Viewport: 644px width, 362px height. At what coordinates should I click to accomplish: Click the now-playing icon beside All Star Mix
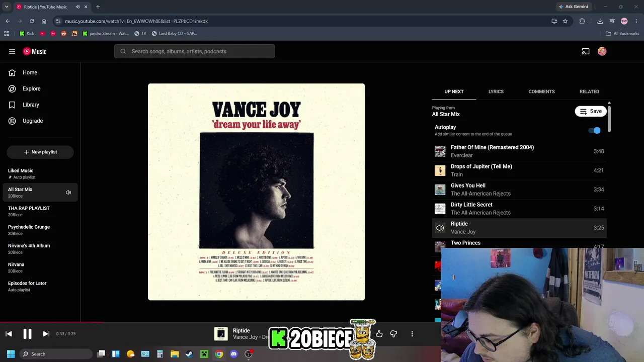(x=68, y=193)
